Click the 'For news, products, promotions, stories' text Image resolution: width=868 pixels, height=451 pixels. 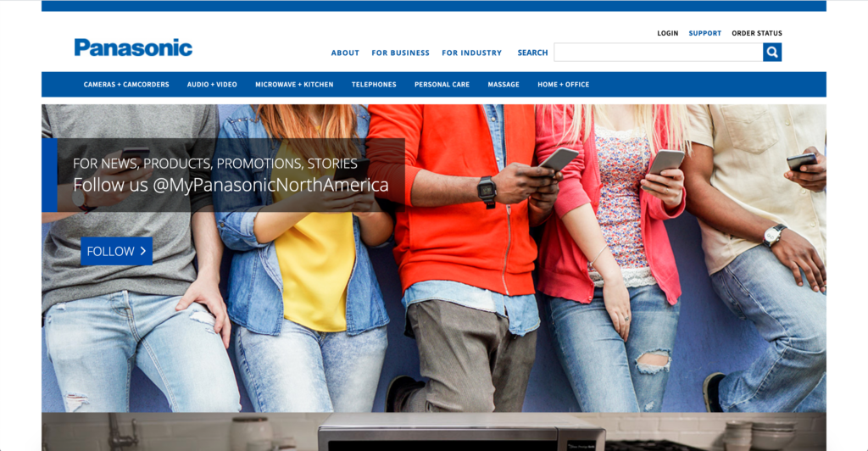click(x=215, y=164)
